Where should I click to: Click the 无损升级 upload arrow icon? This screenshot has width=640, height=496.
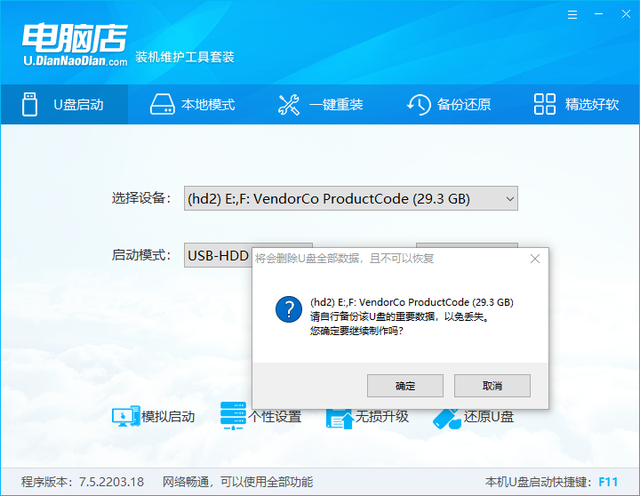pyautogui.click(x=340, y=417)
